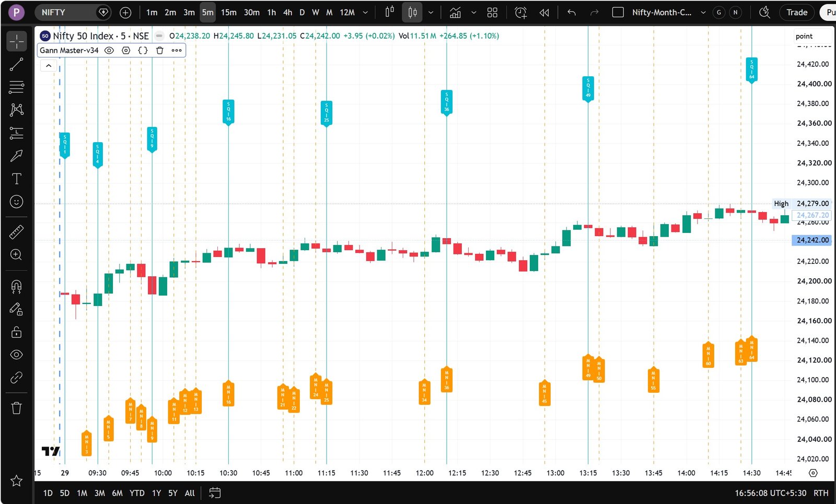Lock all drawing tools
Viewport: 836px width, 504px height.
17,332
